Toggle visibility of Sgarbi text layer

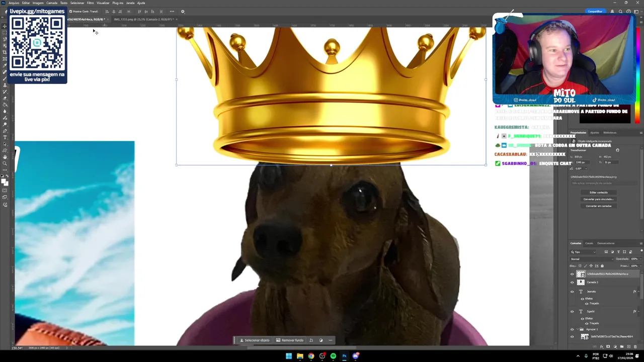pyautogui.click(x=572, y=311)
